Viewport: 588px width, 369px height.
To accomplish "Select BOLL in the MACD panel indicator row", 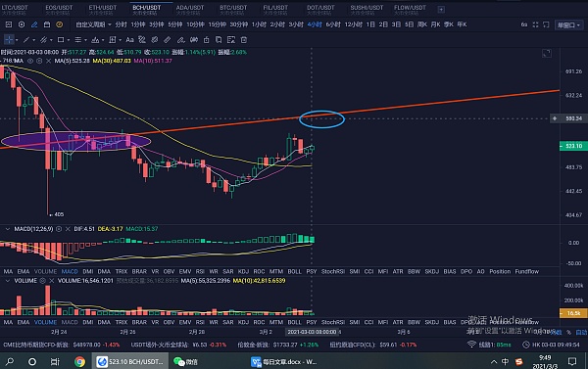I will [294, 271].
